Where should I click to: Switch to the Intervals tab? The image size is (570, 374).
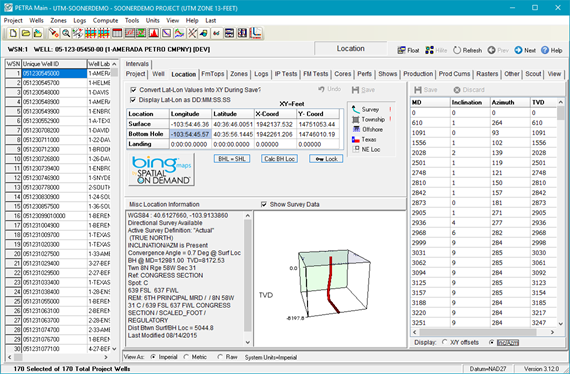click(137, 64)
